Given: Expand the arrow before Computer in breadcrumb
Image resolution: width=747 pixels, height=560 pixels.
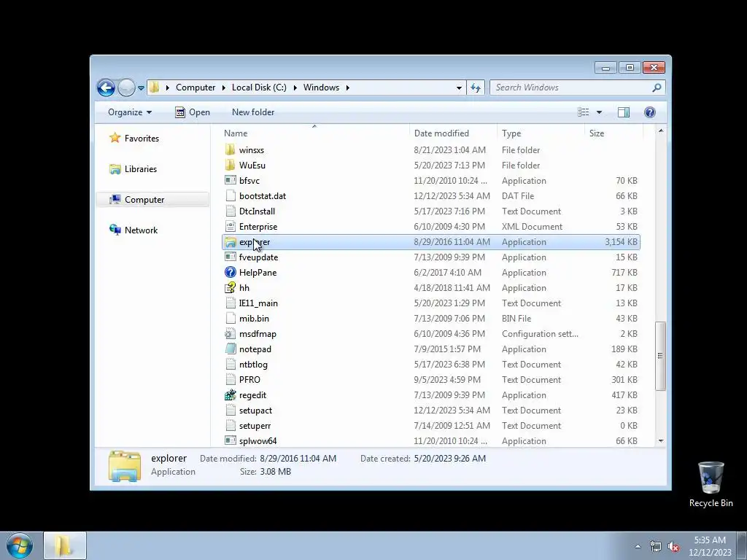Looking at the screenshot, I should (168, 87).
